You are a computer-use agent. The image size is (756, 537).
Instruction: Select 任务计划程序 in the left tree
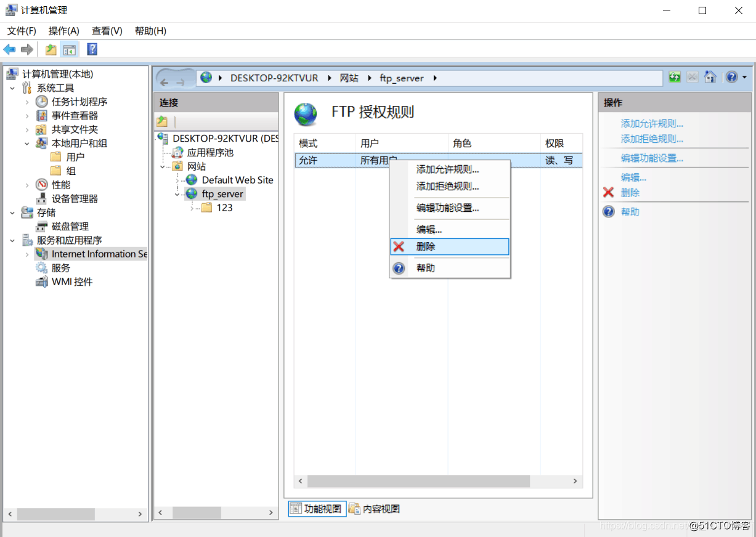click(x=79, y=102)
